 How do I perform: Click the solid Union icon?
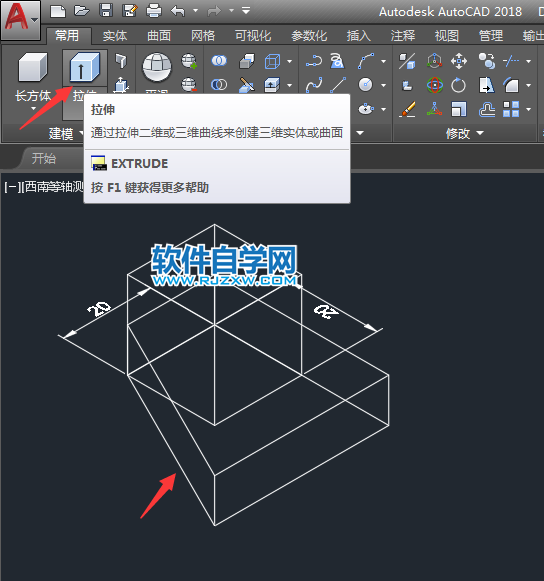(219, 60)
